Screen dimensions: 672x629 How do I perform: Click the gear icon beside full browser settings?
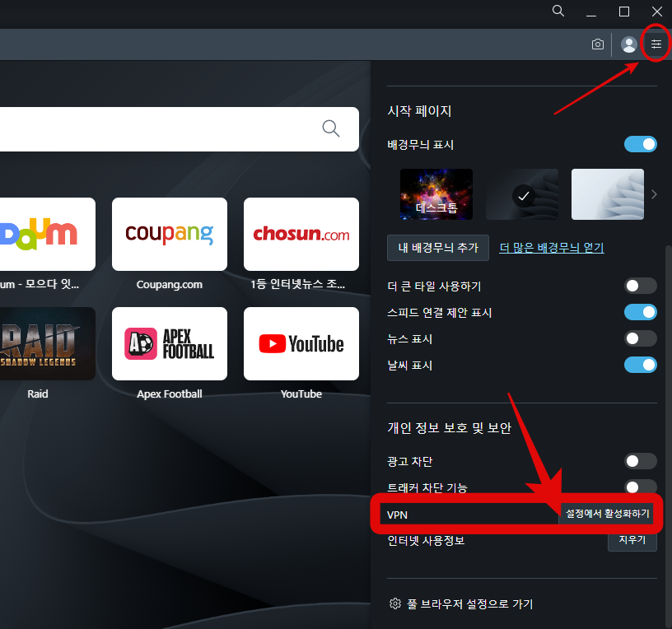(x=394, y=603)
